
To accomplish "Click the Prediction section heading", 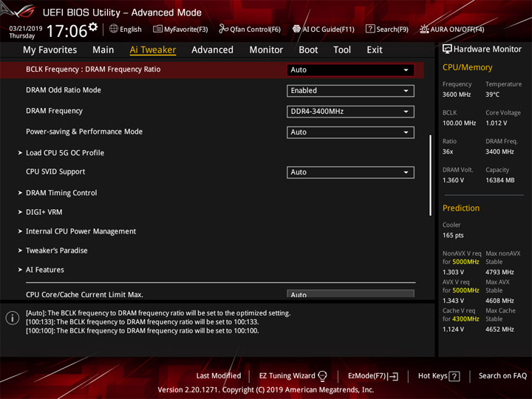I will point(461,208).
